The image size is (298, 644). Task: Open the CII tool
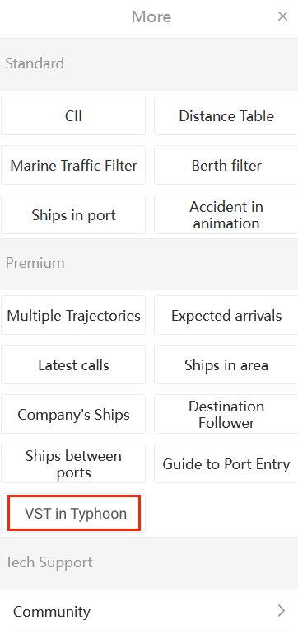tap(73, 115)
